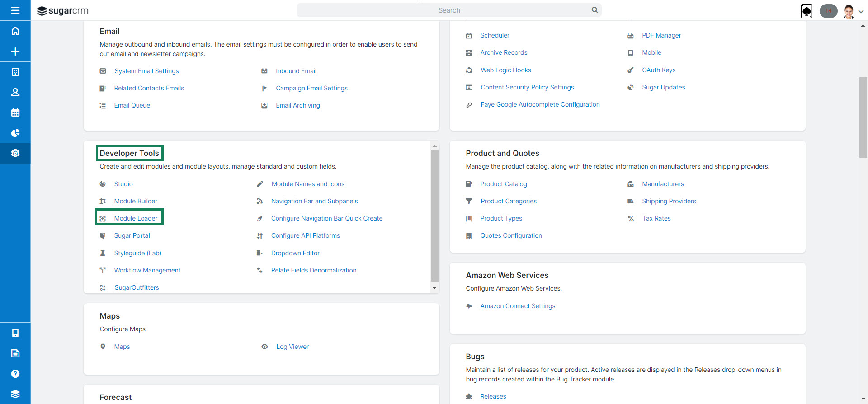The height and width of the screenshot is (404, 868).
Task: Open Reports pie chart icon in sidebar
Action: pyautogui.click(x=15, y=133)
